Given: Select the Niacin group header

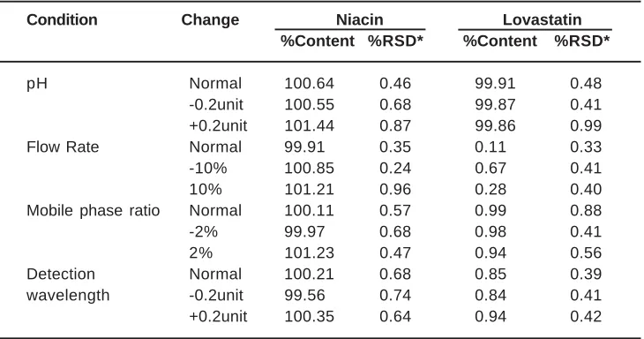Looking at the screenshot, I should point(360,19).
